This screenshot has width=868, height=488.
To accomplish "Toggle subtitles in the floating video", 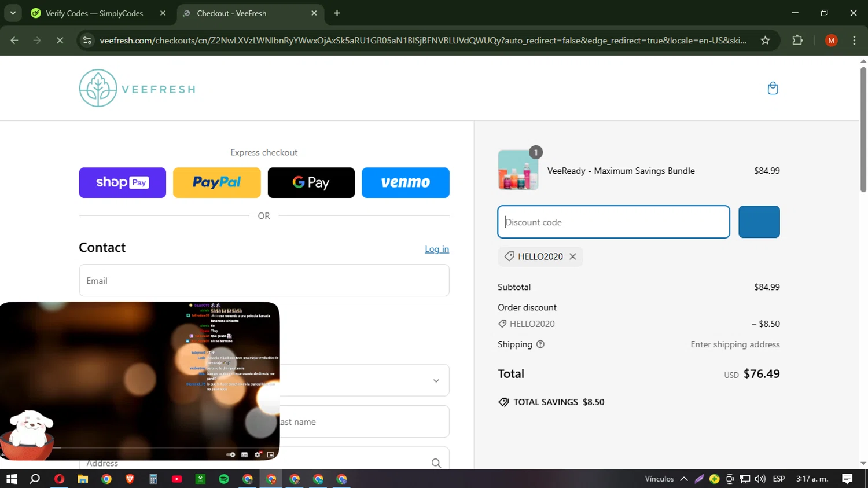I will (244, 454).
